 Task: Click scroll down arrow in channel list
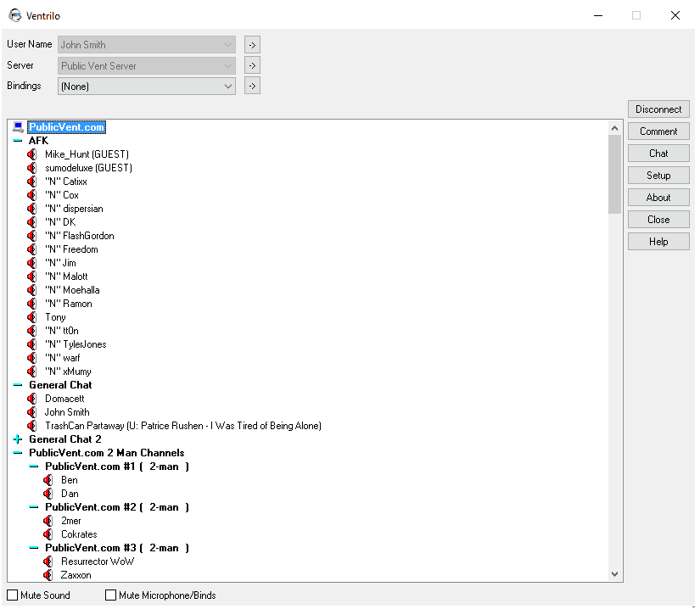pyautogui.click(x=615, y=574)
